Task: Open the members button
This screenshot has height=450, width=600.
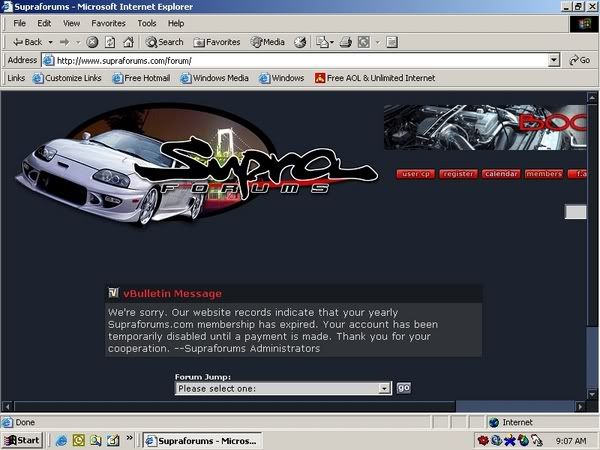Action: point(544,174)
